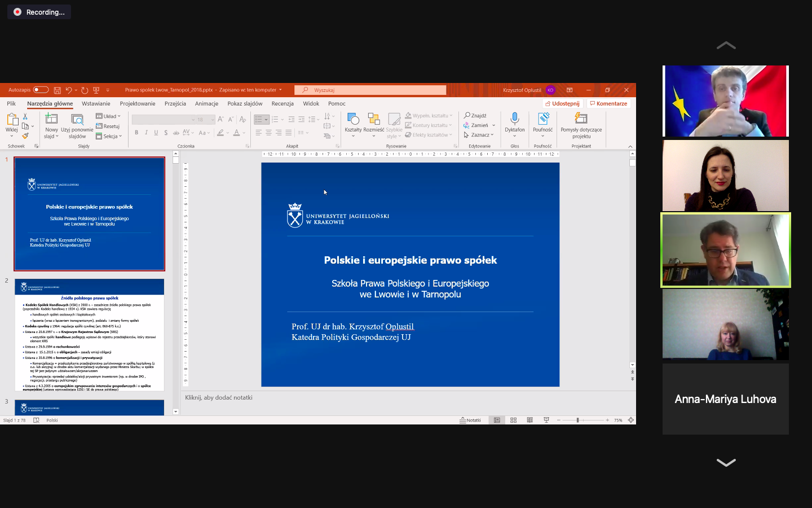Open Użyj ponownie slajdów pane
This screenshot has height=508, width=812.
coord(77,126)
